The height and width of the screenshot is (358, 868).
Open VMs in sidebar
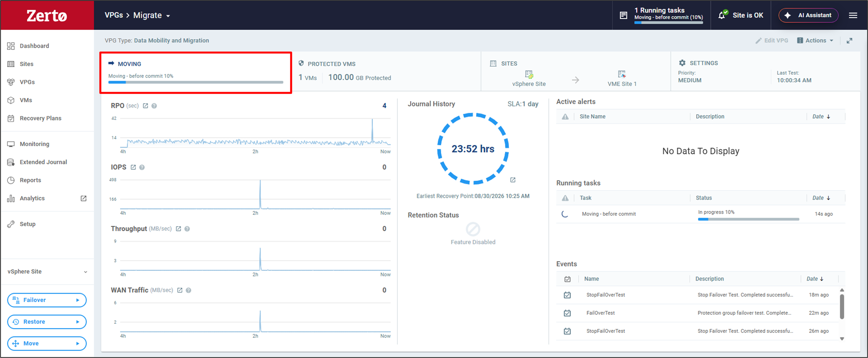pos(26,100)
